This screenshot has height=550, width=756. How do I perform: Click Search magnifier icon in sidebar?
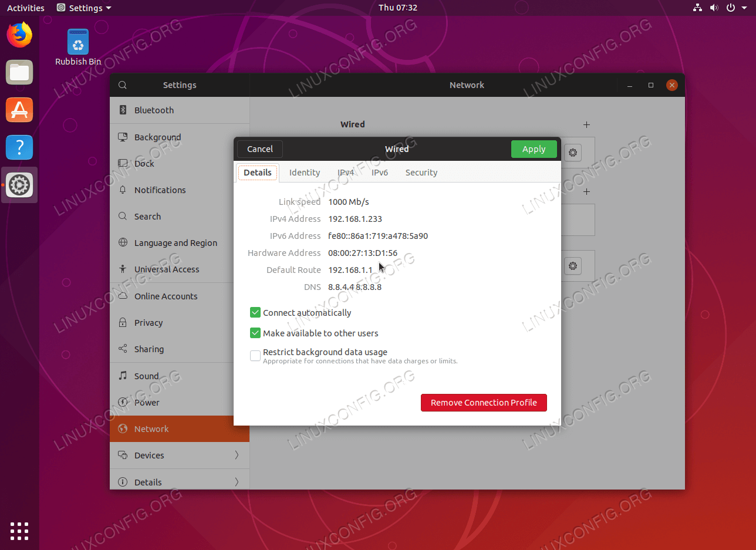click(123, 216)
